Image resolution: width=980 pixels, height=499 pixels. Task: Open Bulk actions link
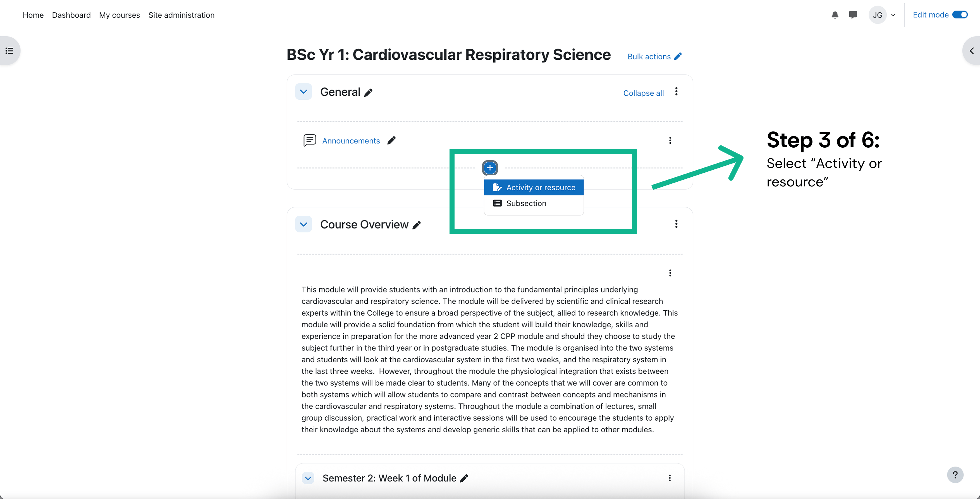(654, 56)
